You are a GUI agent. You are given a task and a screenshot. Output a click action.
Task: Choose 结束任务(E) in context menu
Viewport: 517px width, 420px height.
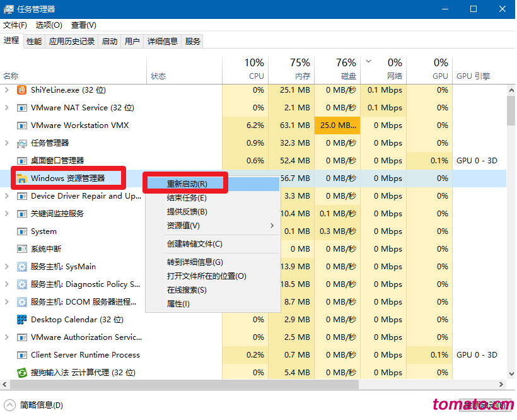(213, 198)
